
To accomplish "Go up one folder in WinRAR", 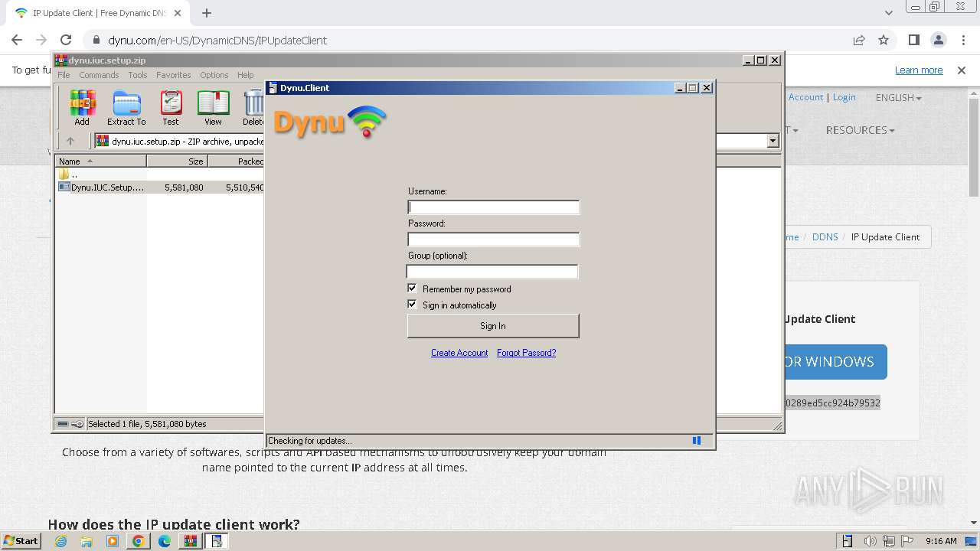I will 70,141.
